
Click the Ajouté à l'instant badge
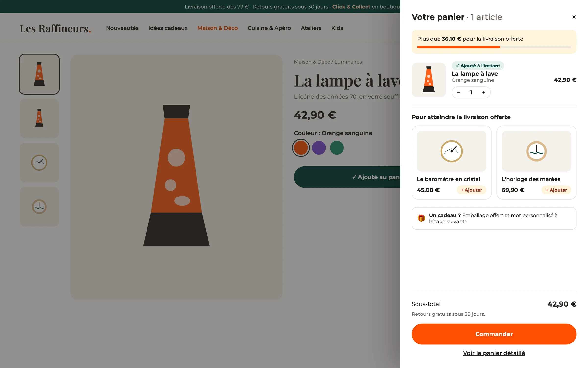478,66
